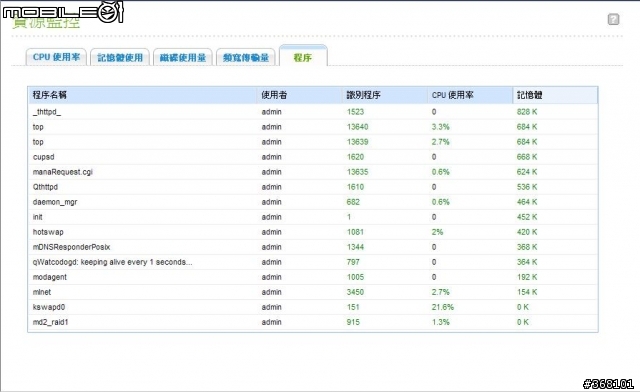Viewport: 640px width, 392px height.
Task: Click the 368 K memory value
Action: coord(527,247)
